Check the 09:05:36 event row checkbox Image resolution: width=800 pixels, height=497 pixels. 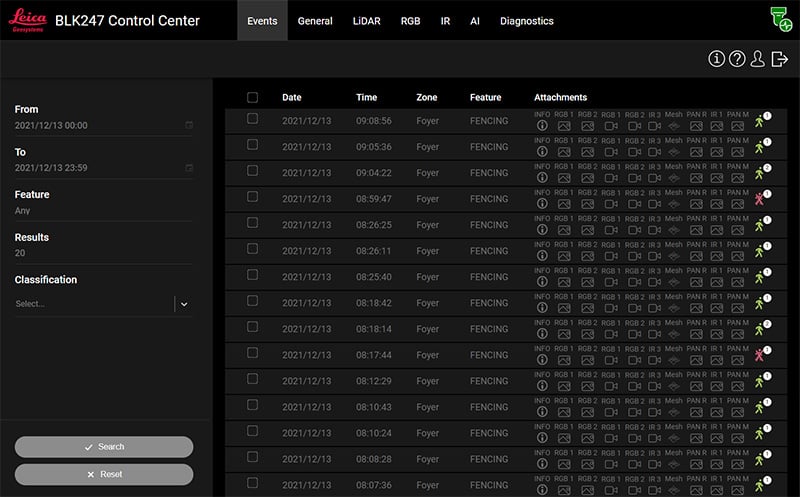tap(252, 144)
